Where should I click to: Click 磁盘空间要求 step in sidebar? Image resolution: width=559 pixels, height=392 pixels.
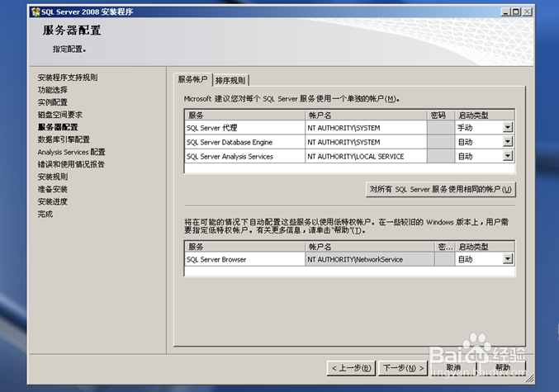click(x=60, y=115)
